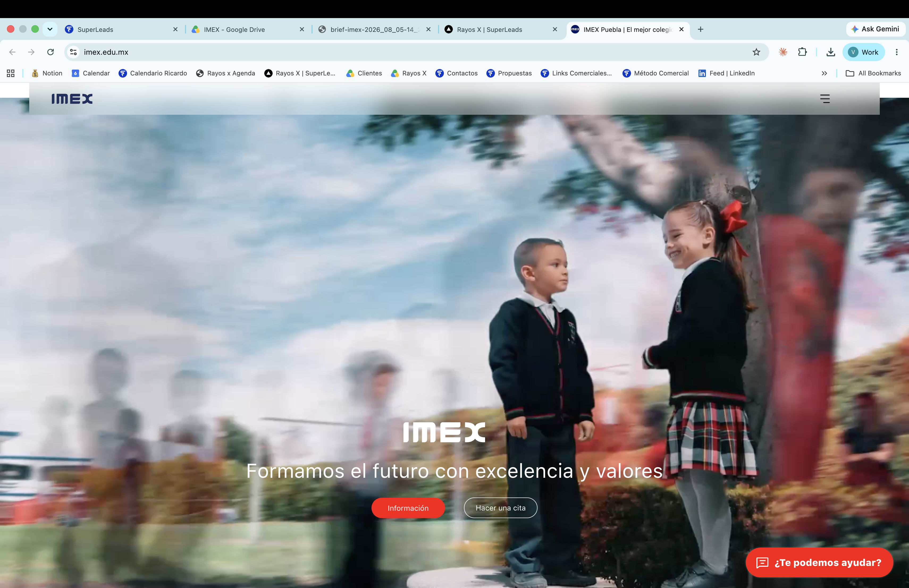Open the Contactos bookmark
909x588 pixels.
point(456,73)
